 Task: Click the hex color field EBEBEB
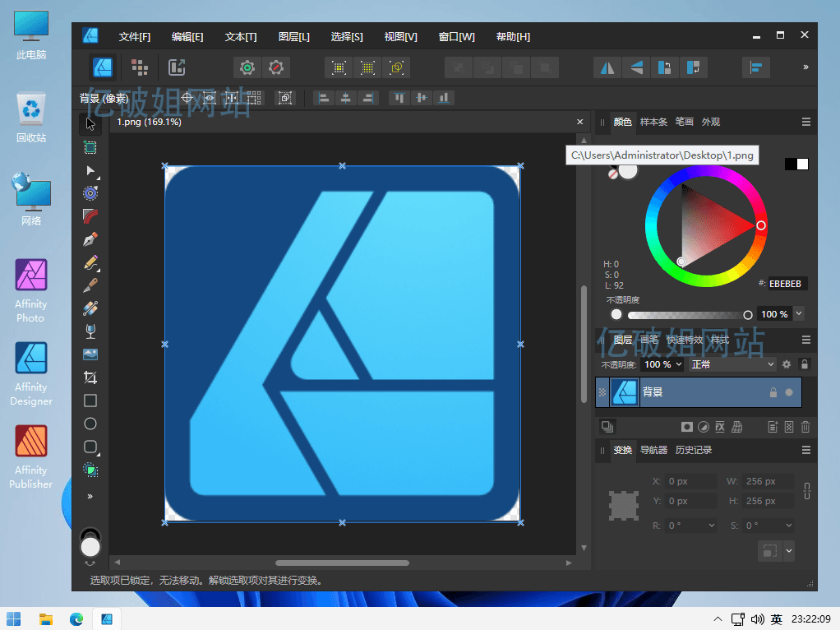pos(786,284)
